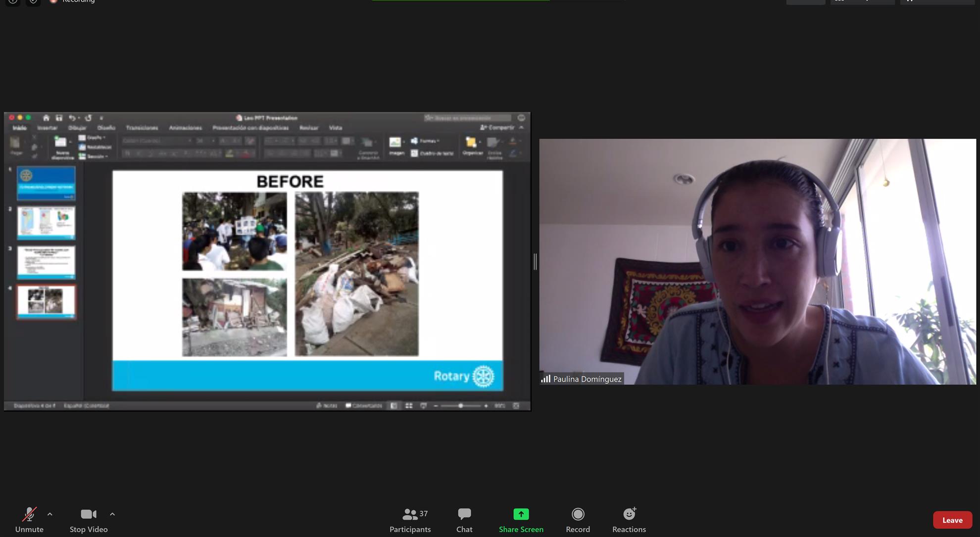The width and height of the screenshot is (980, 537).
Task: Select second slide thumbnail with map
Action: (x=46, y=223)
